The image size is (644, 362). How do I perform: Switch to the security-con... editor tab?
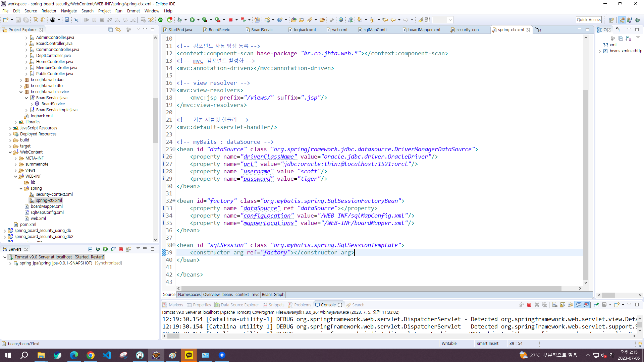click(469, 29)
